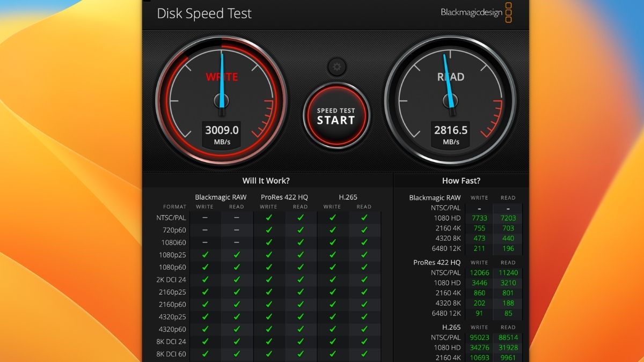Click the ProRes 422 HQ column header in Will It Work
This screenshot has width=644, height=362.
click(284, 197)
